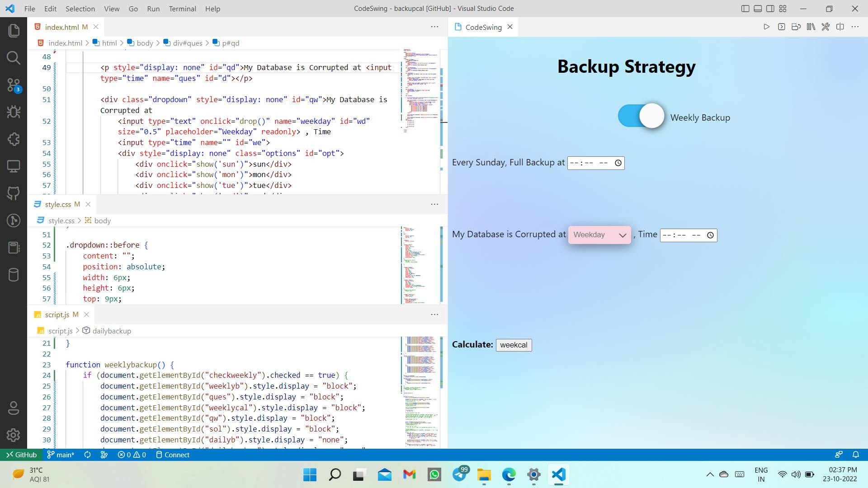Open the Terminal menu
Screen dimensions: 868x488
tap(182, 9)
